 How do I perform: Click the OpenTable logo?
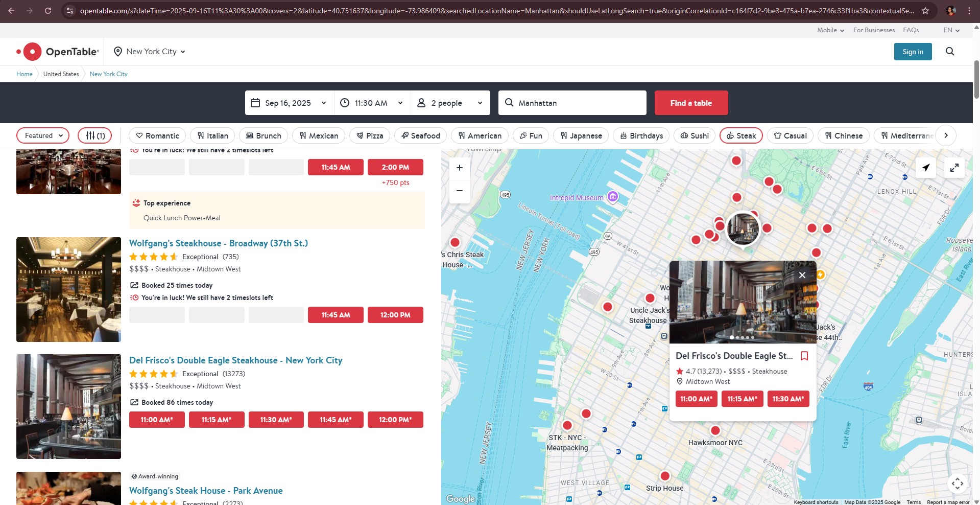click(x=58, y=52)
